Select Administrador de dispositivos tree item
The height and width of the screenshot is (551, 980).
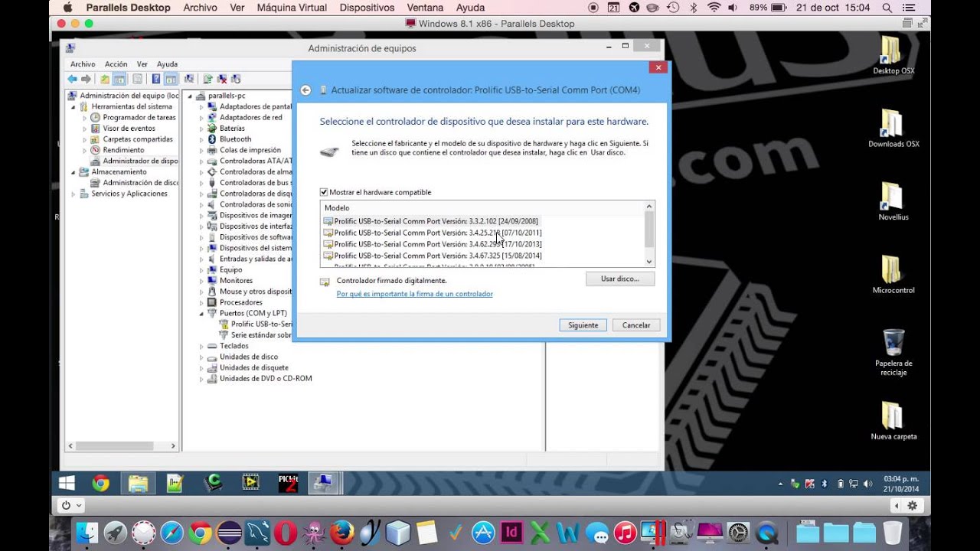tap(134, 161)
